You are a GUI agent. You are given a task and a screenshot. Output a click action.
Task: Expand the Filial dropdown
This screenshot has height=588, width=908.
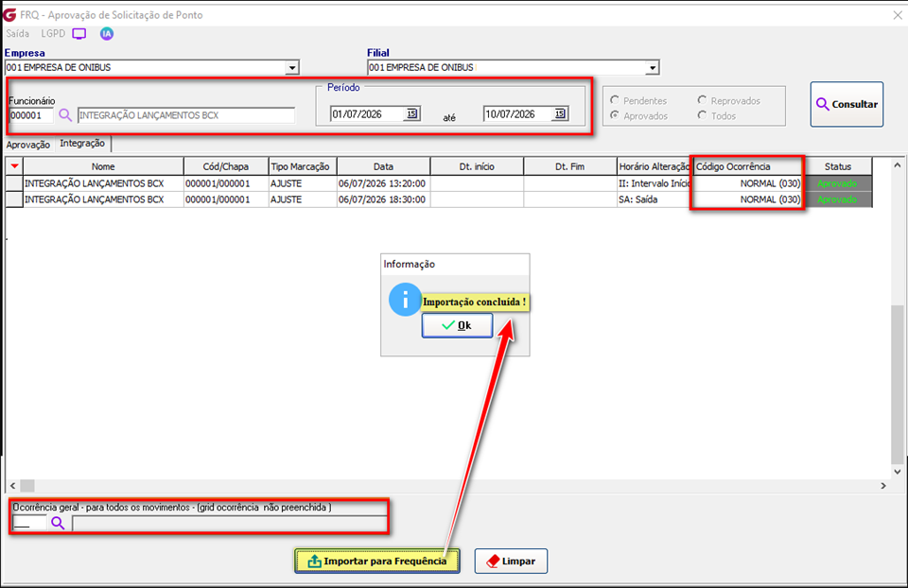point(653,68)
